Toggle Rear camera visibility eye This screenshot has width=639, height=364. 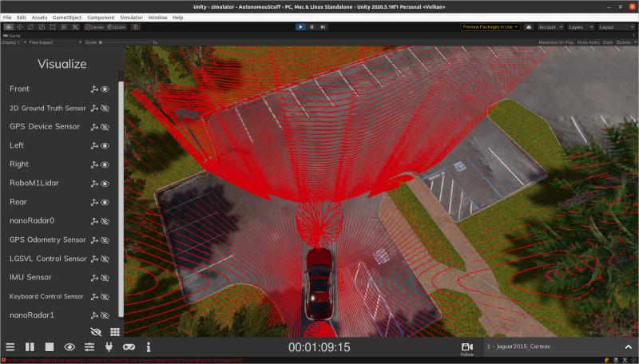pyautogui.click(x=105, y=203)
